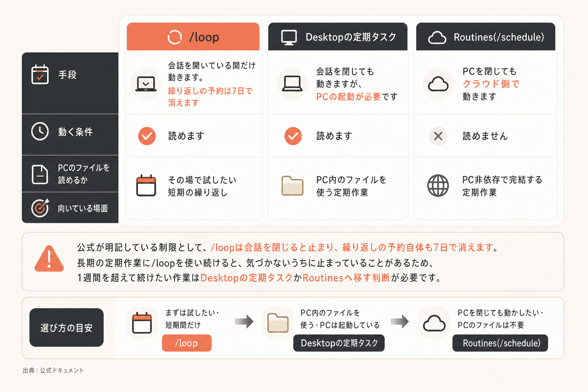Click the orange /loop pill button
Image resolution: width=588 pixels, height=392 pixels.
click(187, 343)
